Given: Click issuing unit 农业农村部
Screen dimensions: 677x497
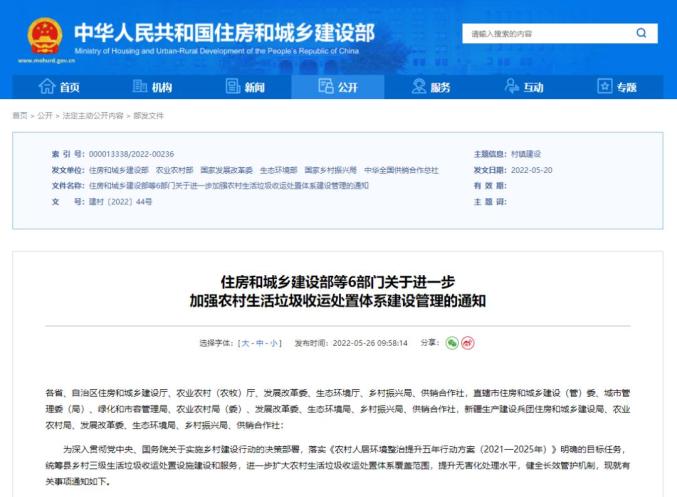Looking at the screenshot, I should click(174, 170).
